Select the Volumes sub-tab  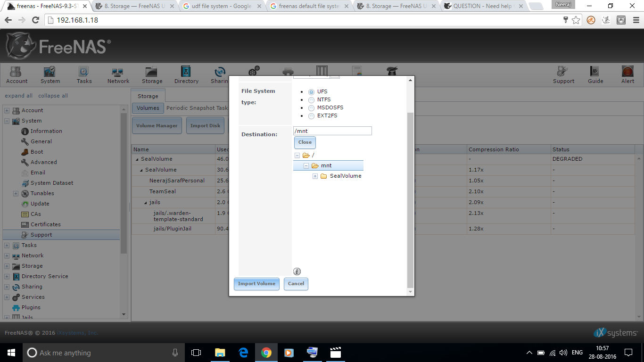[148, 108]
